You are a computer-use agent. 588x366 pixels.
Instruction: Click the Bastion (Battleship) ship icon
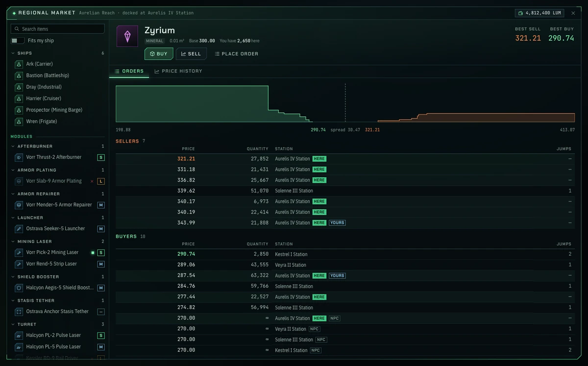tap(19, 75)
